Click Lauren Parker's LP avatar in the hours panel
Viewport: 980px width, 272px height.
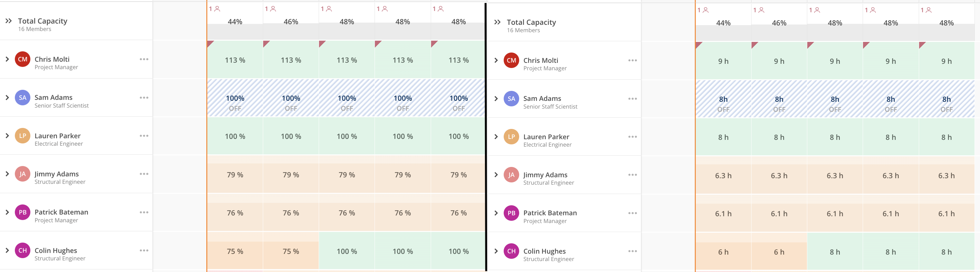(511, 137)
